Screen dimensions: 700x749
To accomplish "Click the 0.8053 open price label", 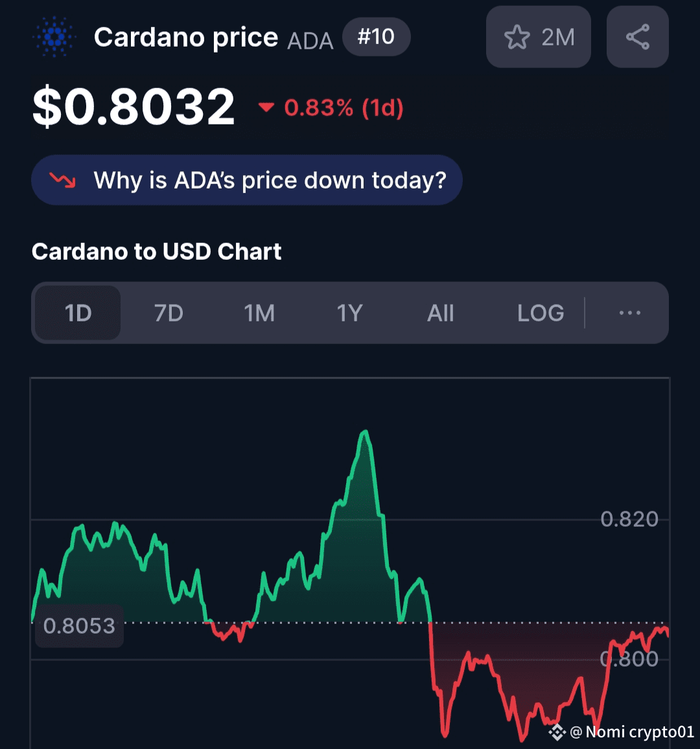I will [79, 626].
